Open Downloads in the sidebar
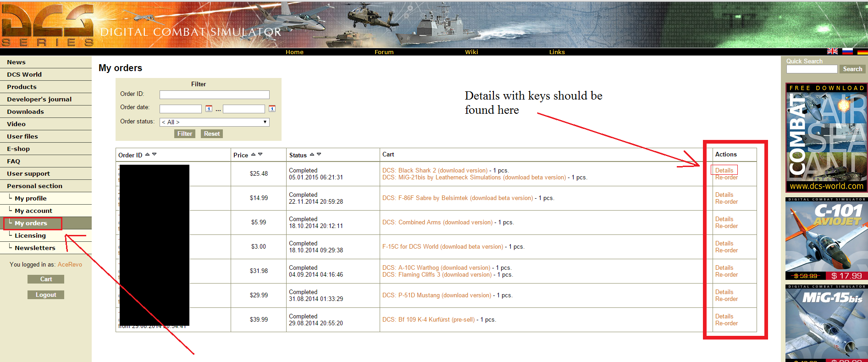 point(46,111)
